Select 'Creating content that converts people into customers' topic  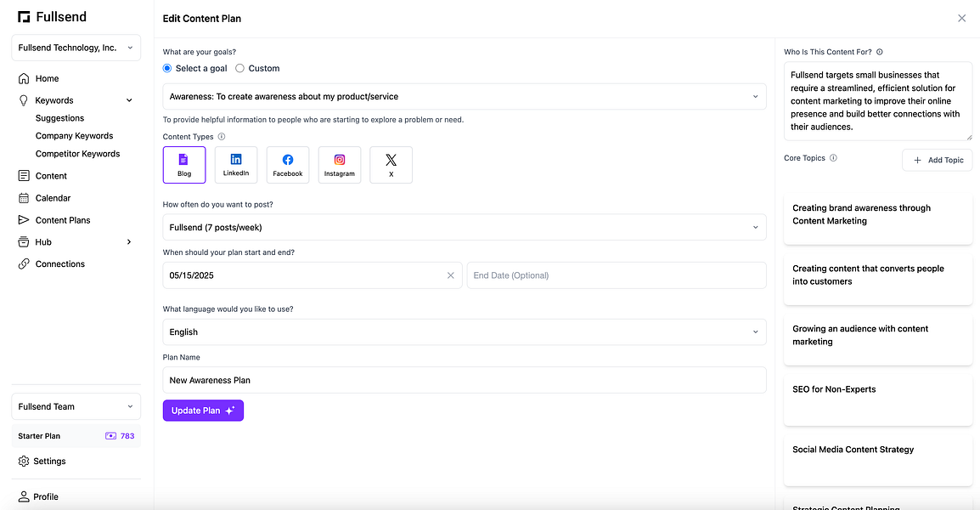878,279
